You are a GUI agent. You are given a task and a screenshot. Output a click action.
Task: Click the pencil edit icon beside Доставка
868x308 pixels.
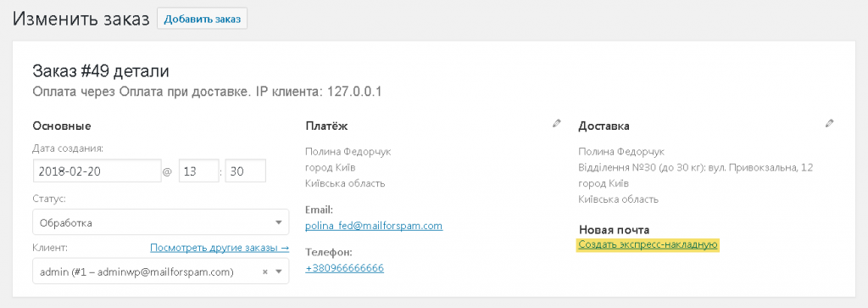click(829, 124)
